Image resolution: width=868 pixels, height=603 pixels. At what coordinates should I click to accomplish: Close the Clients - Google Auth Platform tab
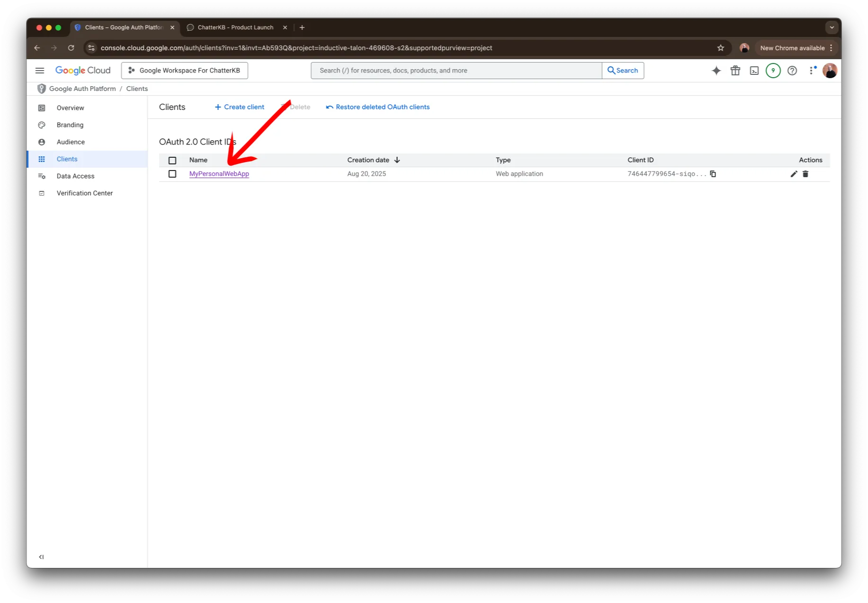point(172,27)
